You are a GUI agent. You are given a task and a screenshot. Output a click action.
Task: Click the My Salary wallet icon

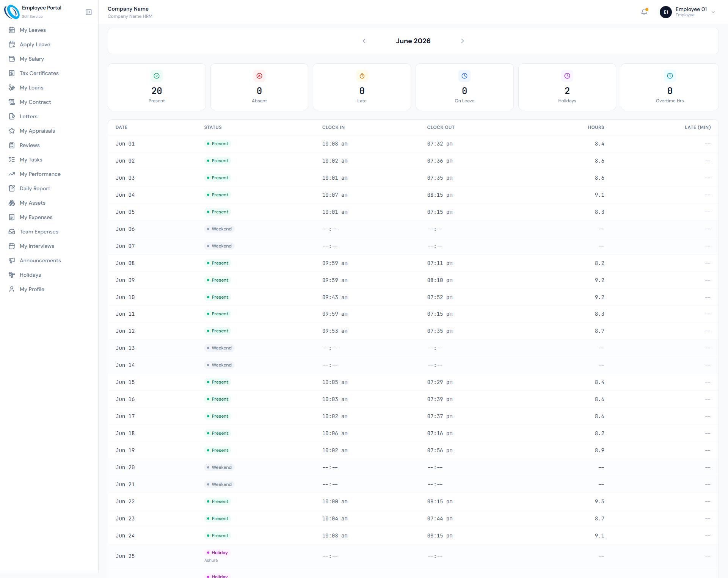(12, 59)
